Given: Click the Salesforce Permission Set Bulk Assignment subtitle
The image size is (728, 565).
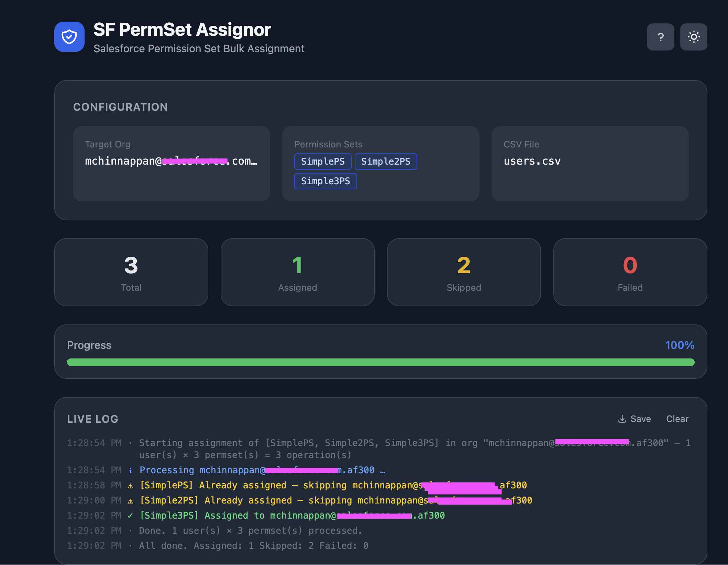Looking at the screenshot, I should tap(199, 49).
